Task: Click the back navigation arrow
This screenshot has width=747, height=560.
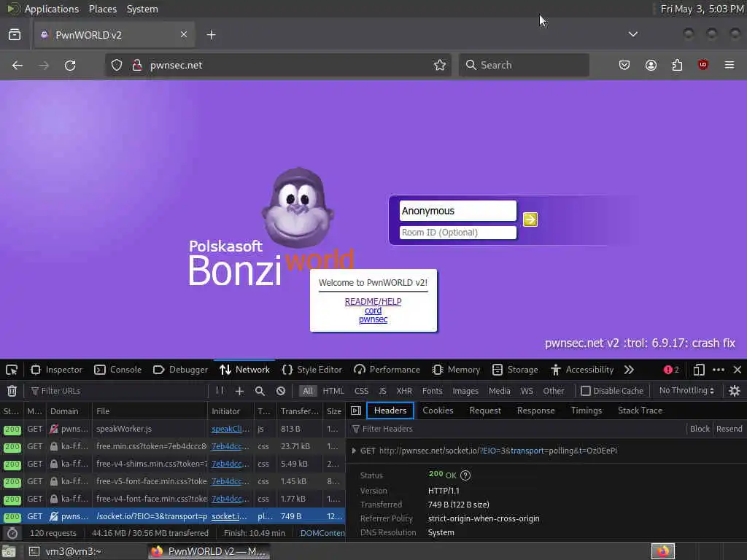Action: tap(18, 65)
